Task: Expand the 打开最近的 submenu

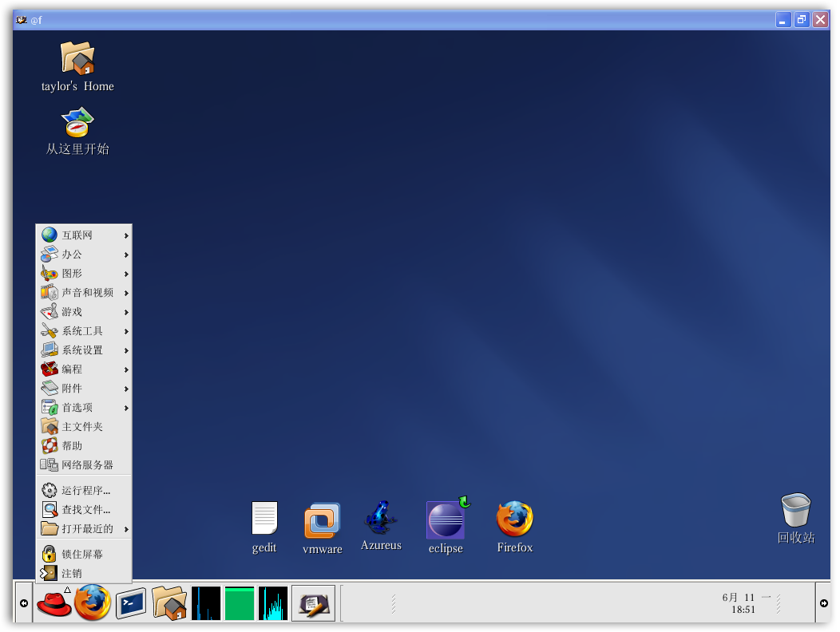Action: (81, 528)
